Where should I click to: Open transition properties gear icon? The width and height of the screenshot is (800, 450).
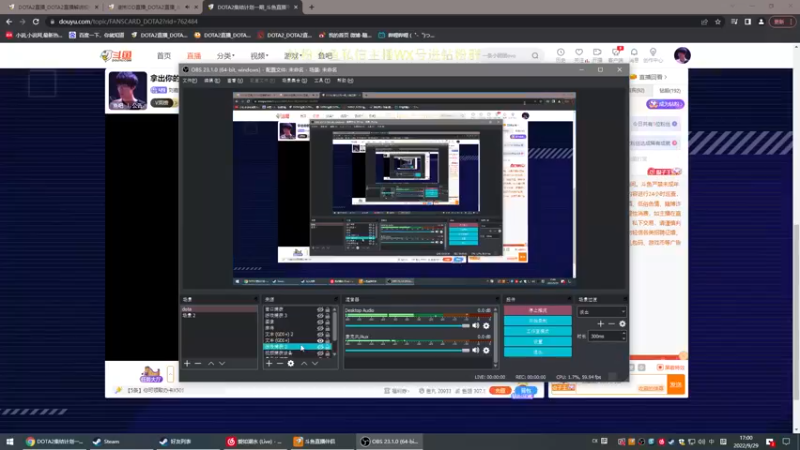pos(622,323)
